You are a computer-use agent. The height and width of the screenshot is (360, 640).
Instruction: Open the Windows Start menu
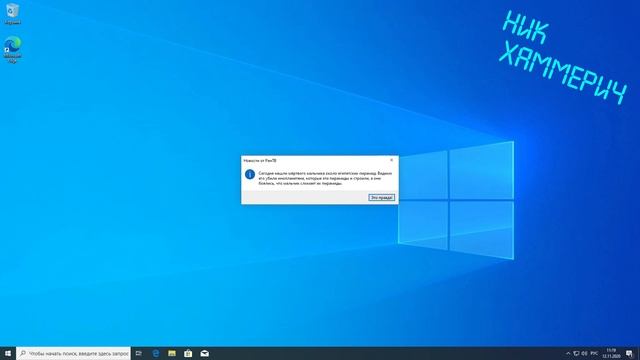(x=8, y=353)
